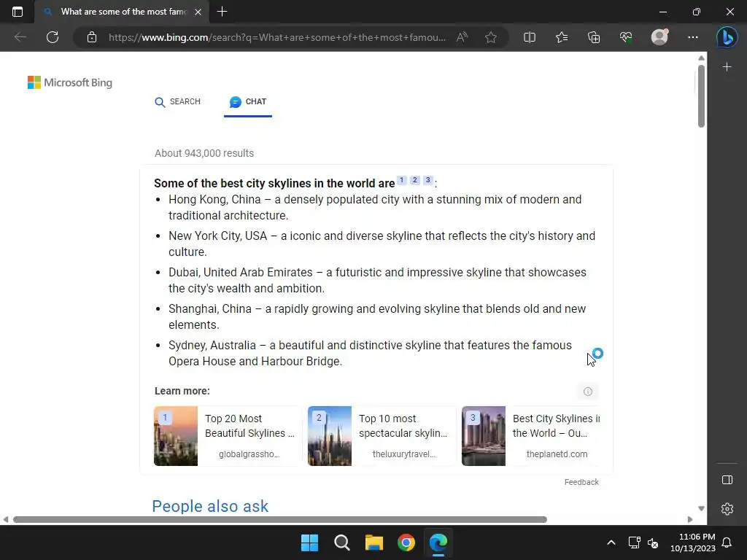
Task: Show hidden system tray icons
Action: pyautogui.click(x=611, y=542)
